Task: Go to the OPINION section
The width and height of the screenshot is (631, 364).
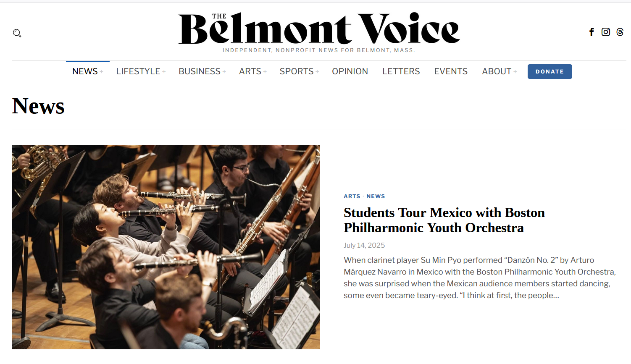Action: (350, 71)
